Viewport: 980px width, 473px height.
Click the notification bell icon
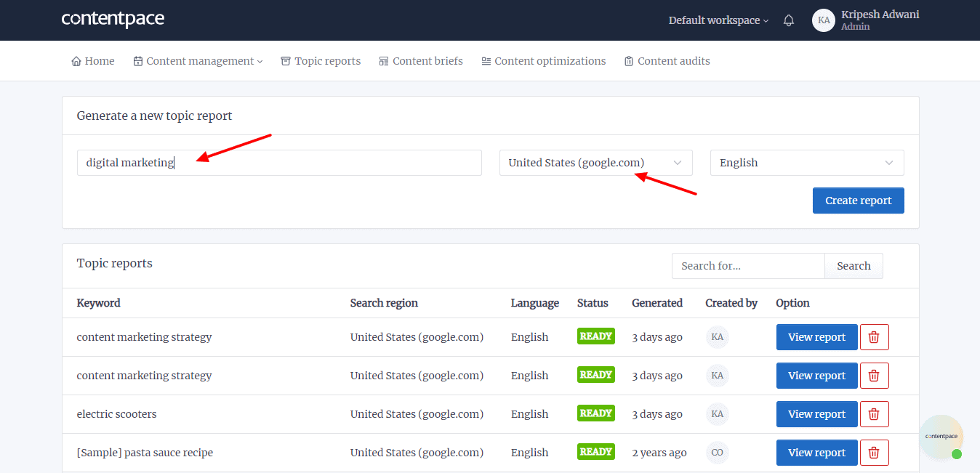pos(789,20)
